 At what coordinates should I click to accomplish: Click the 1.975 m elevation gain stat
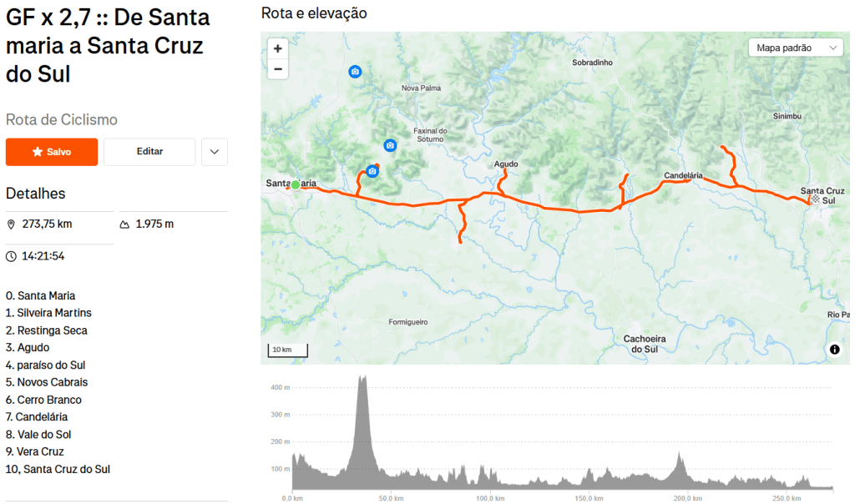click(154, 224)
